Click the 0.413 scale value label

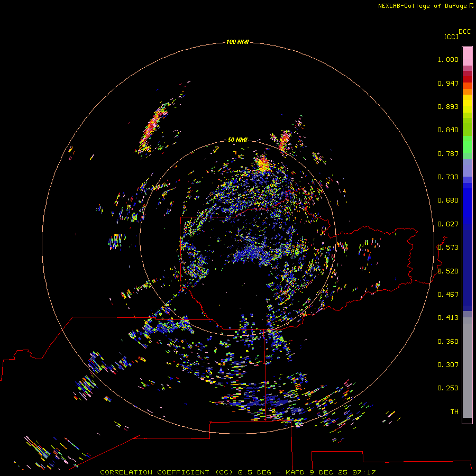coord(447,318)
